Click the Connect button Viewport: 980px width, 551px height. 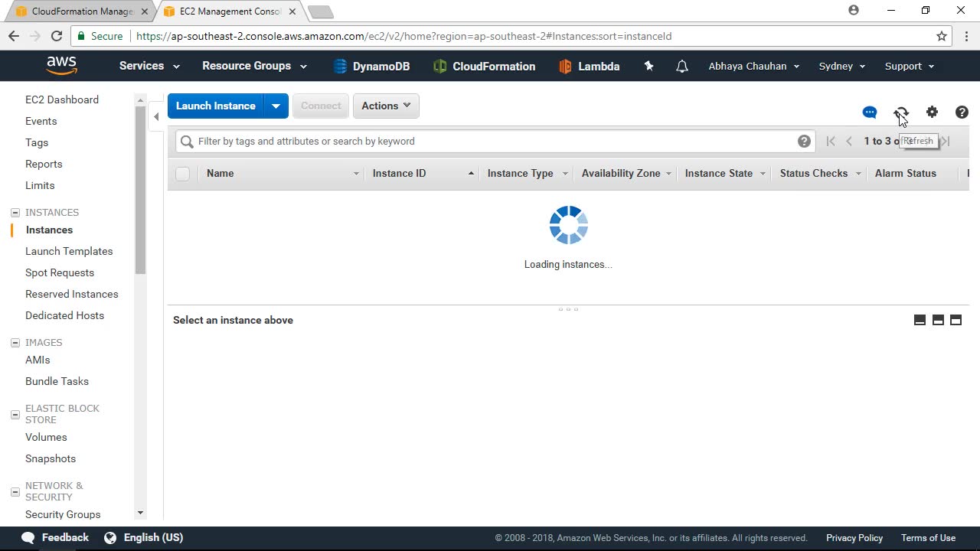pos(321,106)
